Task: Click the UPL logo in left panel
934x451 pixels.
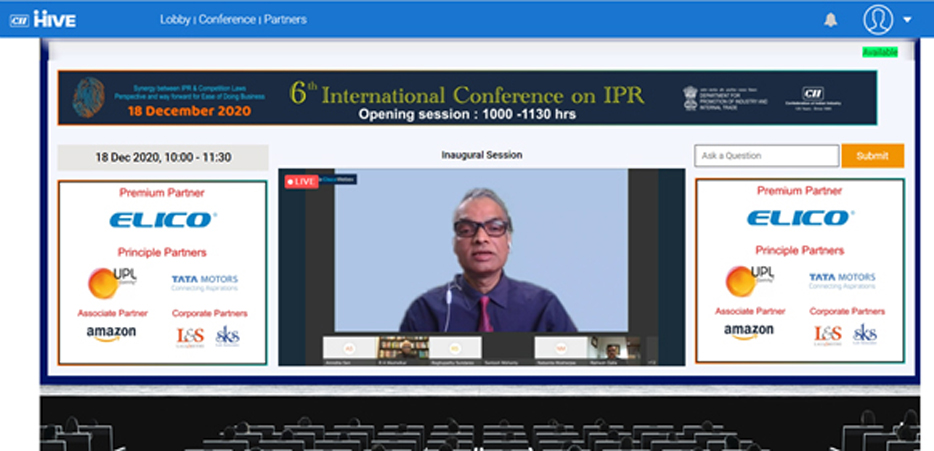Action: [112, 282]
